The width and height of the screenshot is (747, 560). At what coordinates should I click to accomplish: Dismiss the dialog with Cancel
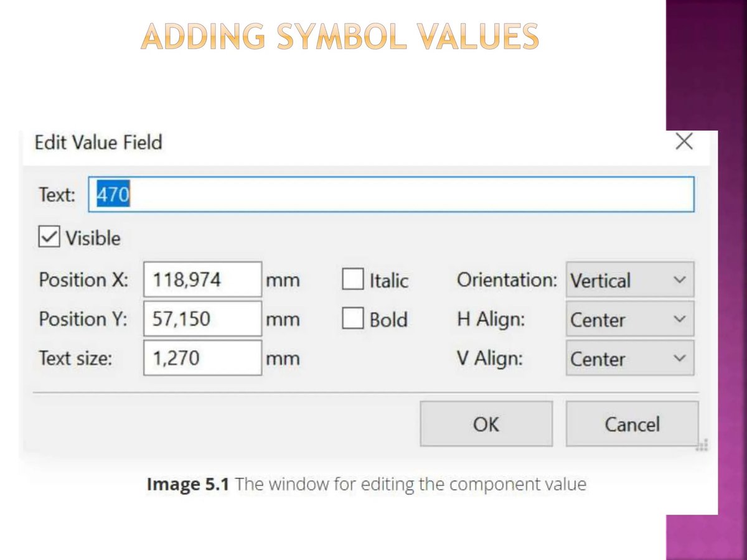632,424
